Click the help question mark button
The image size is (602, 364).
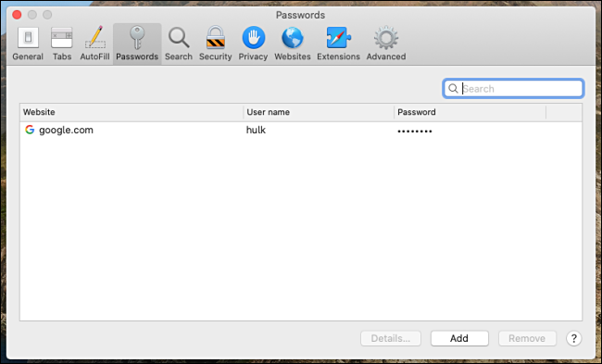pos(573,338)
